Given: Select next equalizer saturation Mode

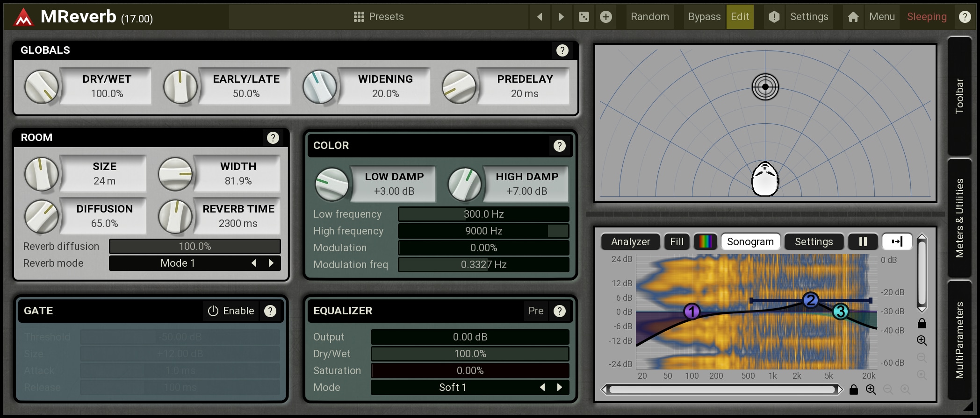Looking at the screenshot, I should coord(560,387).
